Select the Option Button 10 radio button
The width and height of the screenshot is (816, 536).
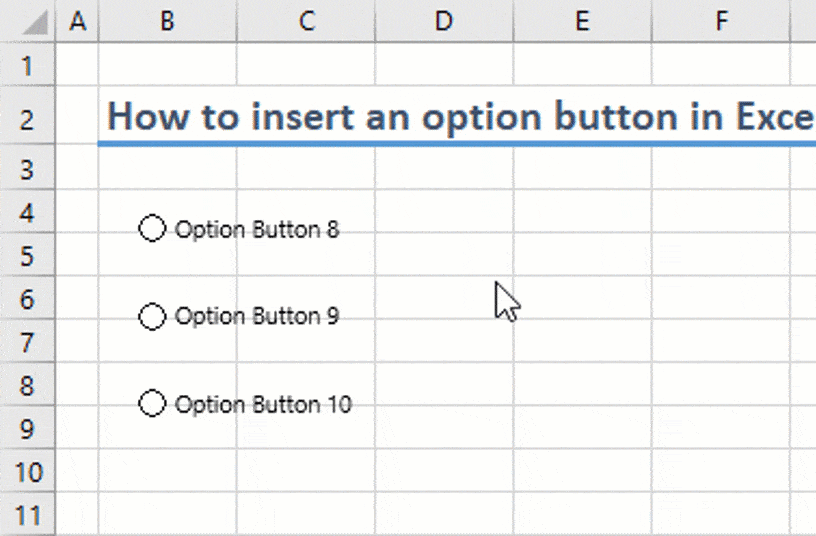152,404
